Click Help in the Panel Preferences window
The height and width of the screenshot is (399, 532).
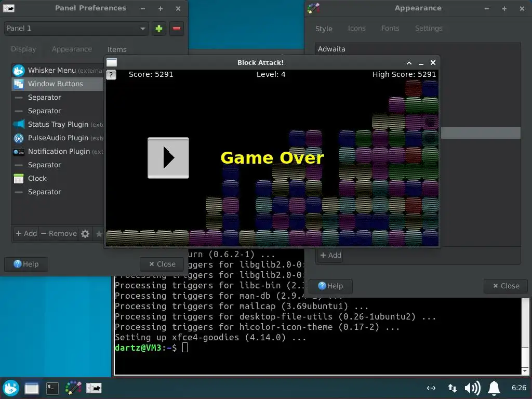tap(26, 264)
